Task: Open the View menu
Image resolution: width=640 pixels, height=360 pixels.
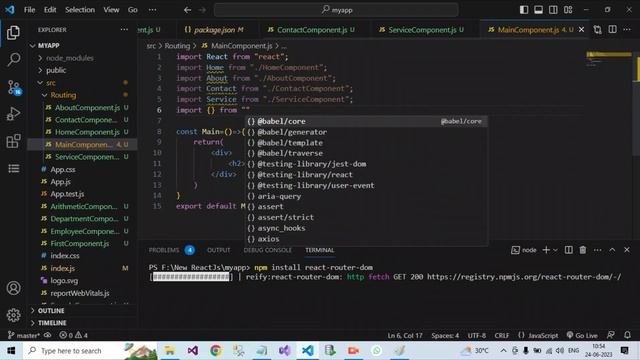Action: click(111, 10)
